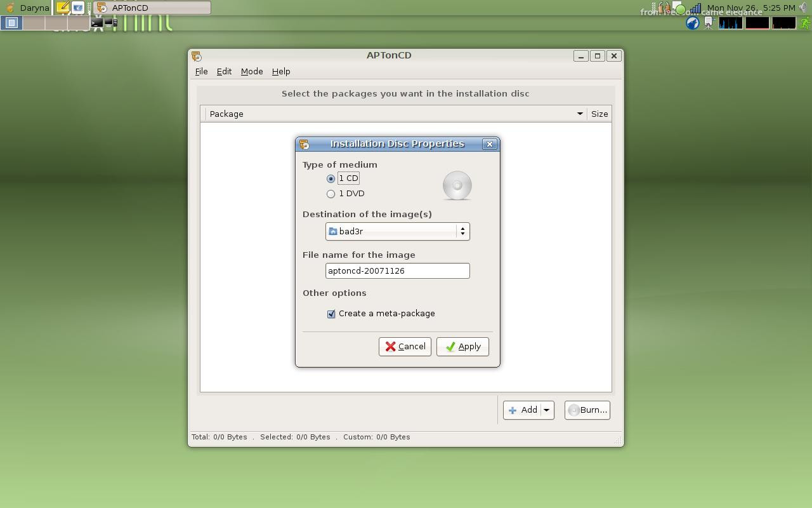Toggle the Create a meta-package checkbox
Viewport: 812px width, 508px height.
coord(331,314)
